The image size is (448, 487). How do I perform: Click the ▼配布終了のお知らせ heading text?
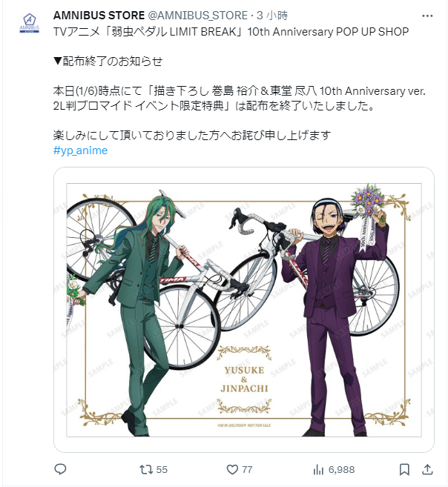pos(108,62)
